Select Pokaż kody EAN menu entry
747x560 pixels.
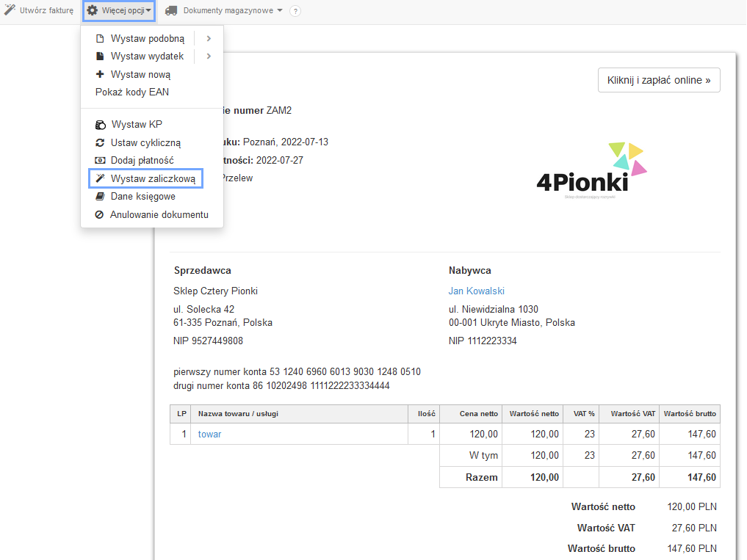132,92
